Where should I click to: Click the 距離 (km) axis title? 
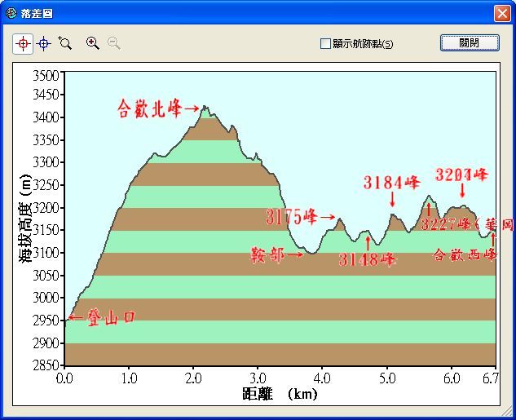(x=280, y=395)
